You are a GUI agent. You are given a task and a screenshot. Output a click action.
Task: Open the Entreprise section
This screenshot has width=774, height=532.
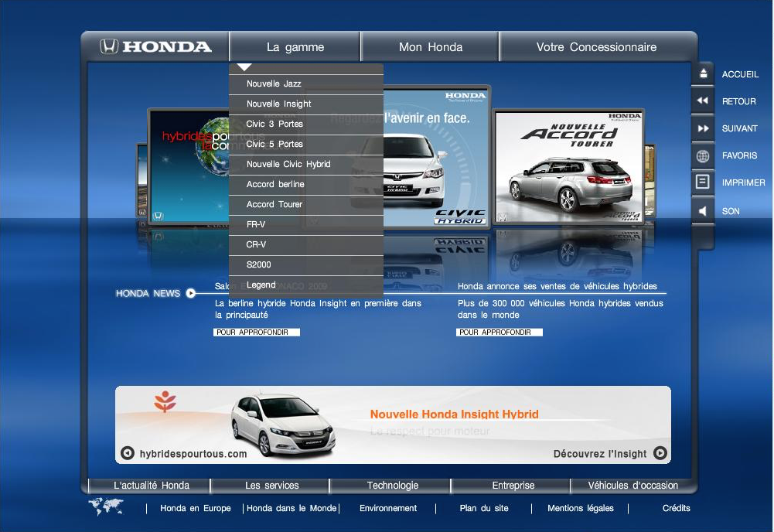pos(513,485)
